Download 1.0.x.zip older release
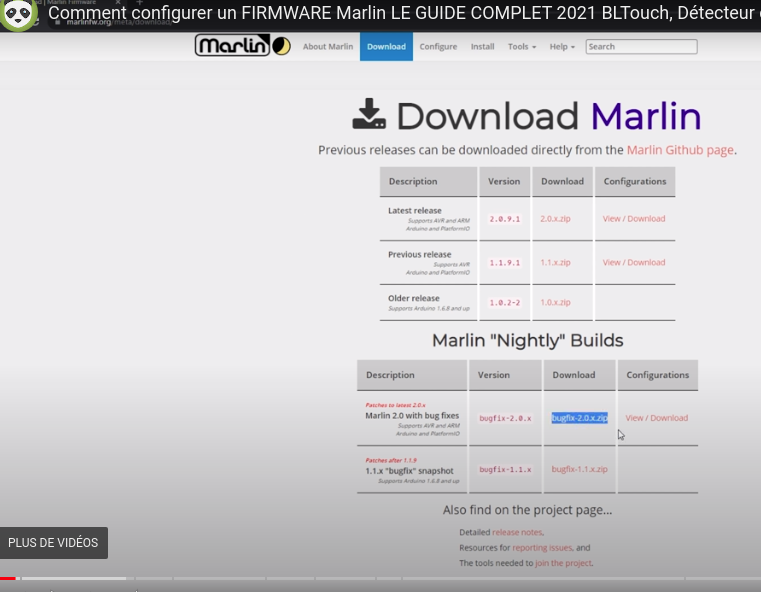The width and height of the screenshot is (761, 592). [555, 302]
